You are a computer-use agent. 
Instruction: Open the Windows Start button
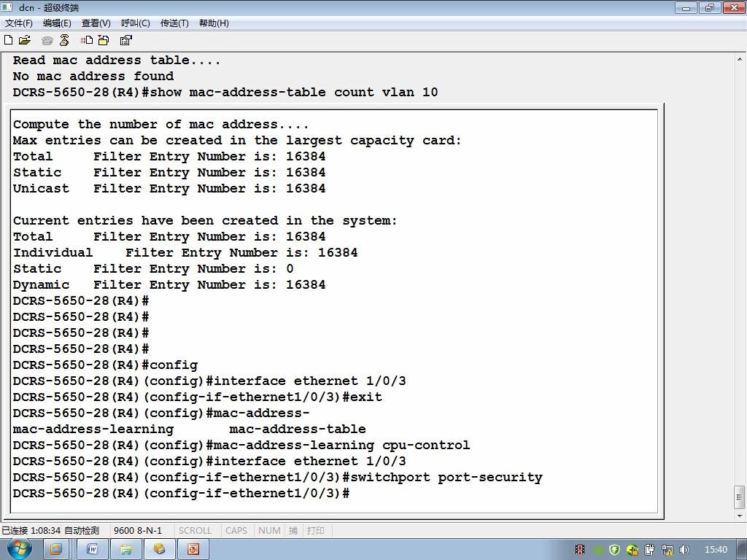(19, 550)
